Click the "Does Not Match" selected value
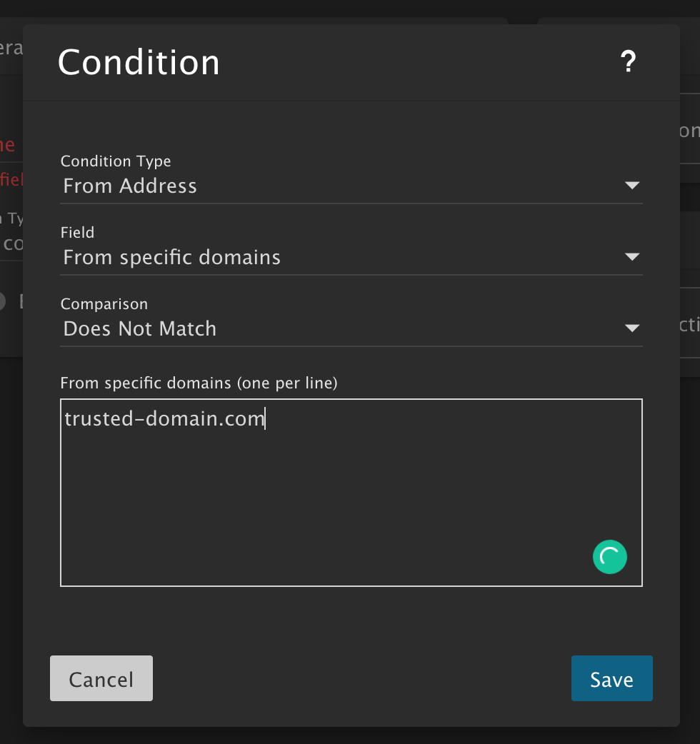The width and height of the screenshot is (700, 744). point(139,329)
